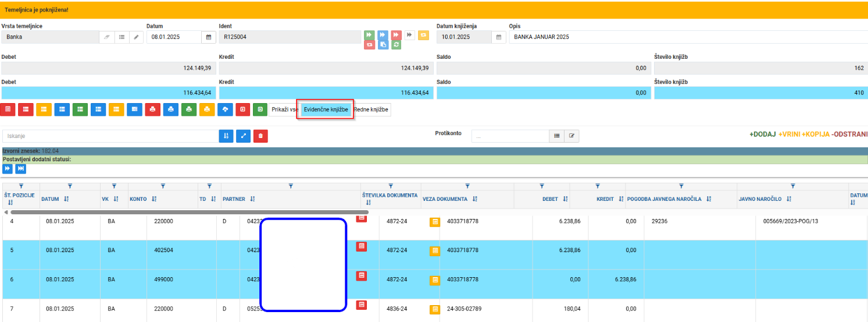The image size is (868, 322).
Task: Click the yellow printer icon in action toolbar
Action: coord(207,109)
